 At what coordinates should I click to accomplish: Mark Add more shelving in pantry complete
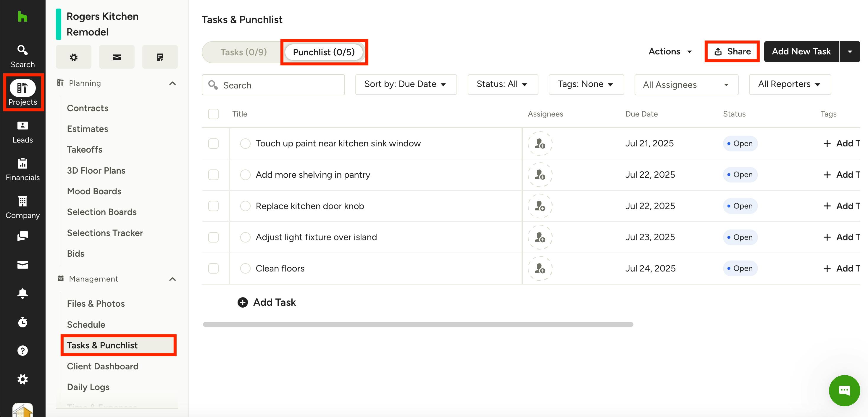(245, 175)
